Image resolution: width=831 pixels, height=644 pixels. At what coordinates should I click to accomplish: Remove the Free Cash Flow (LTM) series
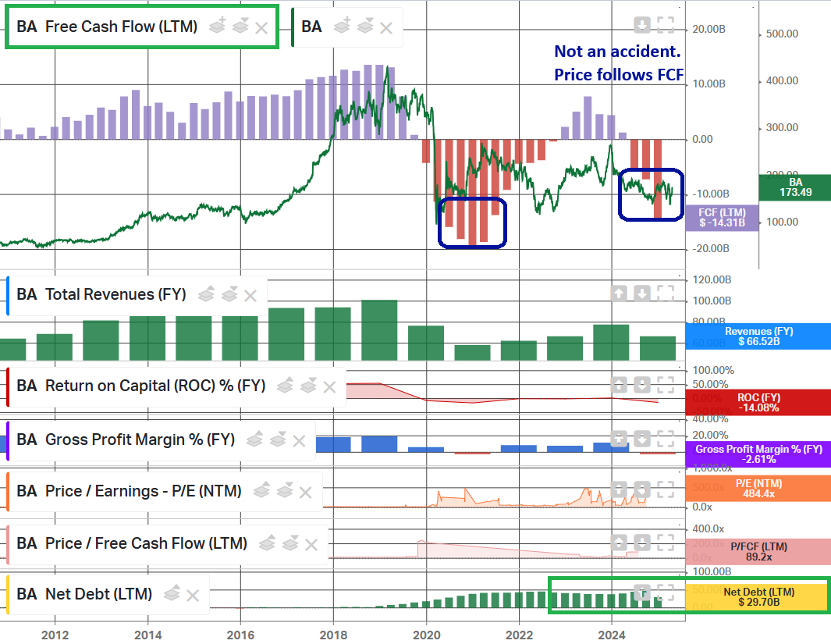coord(261,28)
